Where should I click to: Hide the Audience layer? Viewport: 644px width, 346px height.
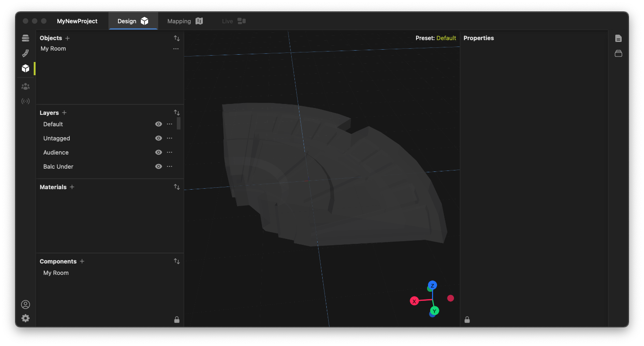159,152
